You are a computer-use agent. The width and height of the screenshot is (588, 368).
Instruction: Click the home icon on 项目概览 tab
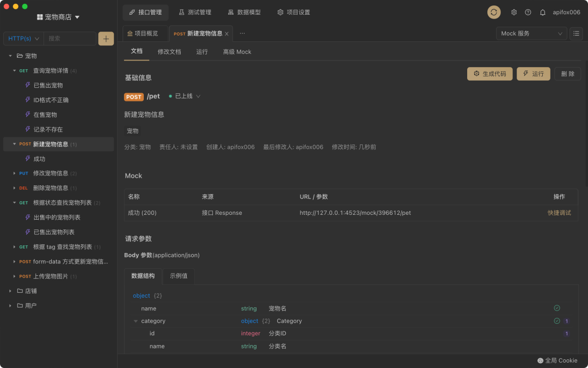click(130, 33)
